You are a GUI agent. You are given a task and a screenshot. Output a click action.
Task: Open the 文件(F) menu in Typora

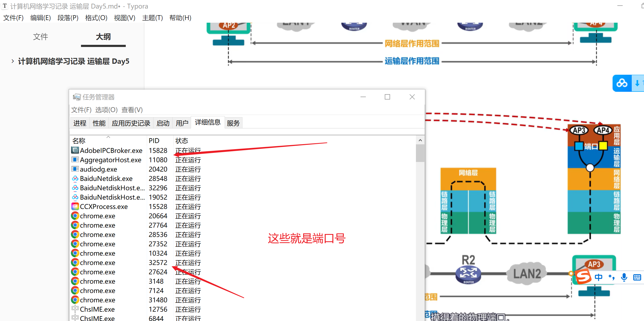tap(13, 18)
